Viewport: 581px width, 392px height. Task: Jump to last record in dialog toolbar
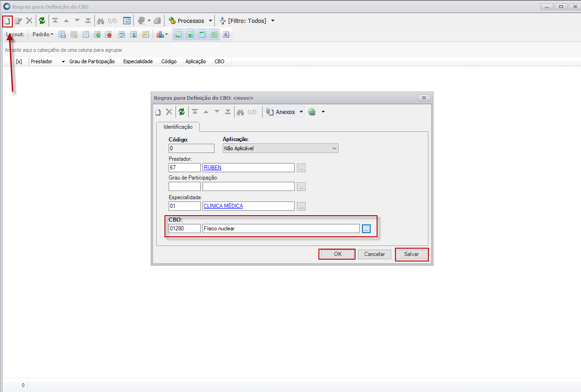tap(228, 112)
